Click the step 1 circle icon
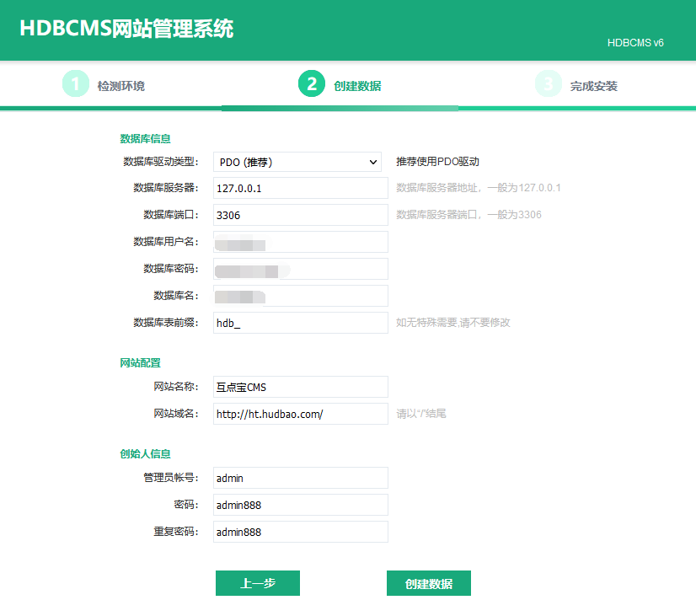The height and width of the screenshot is (616, 696). (x=76, y=84)
